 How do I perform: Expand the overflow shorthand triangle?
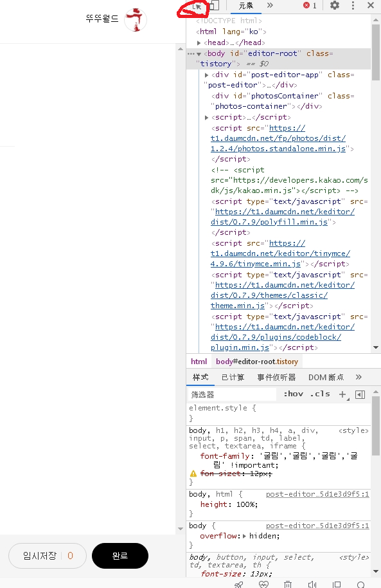coord(245,537)
